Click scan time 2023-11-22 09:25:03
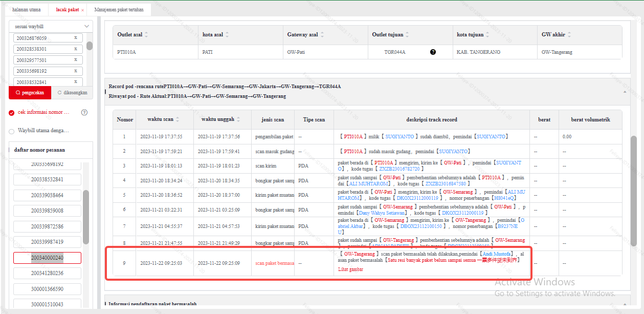The width and height of the screenshot is (644, 314). (x=161, y=263)
